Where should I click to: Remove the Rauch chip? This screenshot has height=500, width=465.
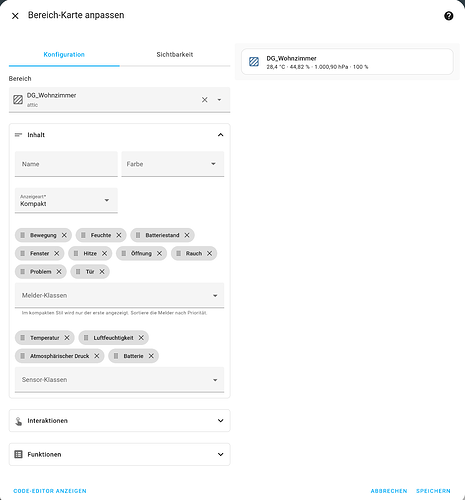[x=209, y=254]
